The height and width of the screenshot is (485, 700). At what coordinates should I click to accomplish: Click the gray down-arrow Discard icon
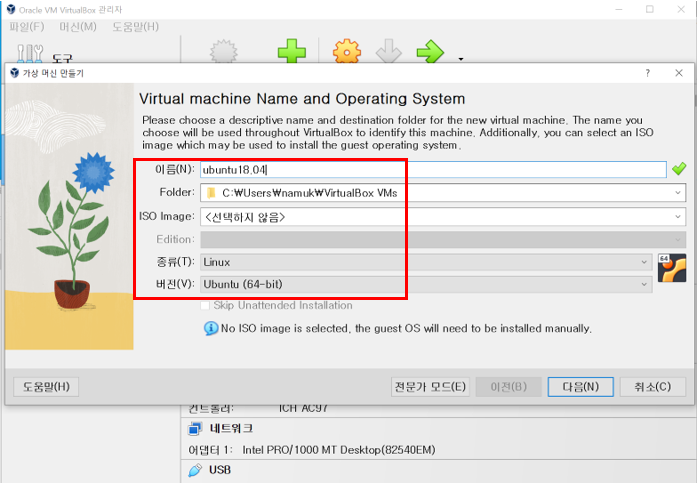[x=388, y=50]
